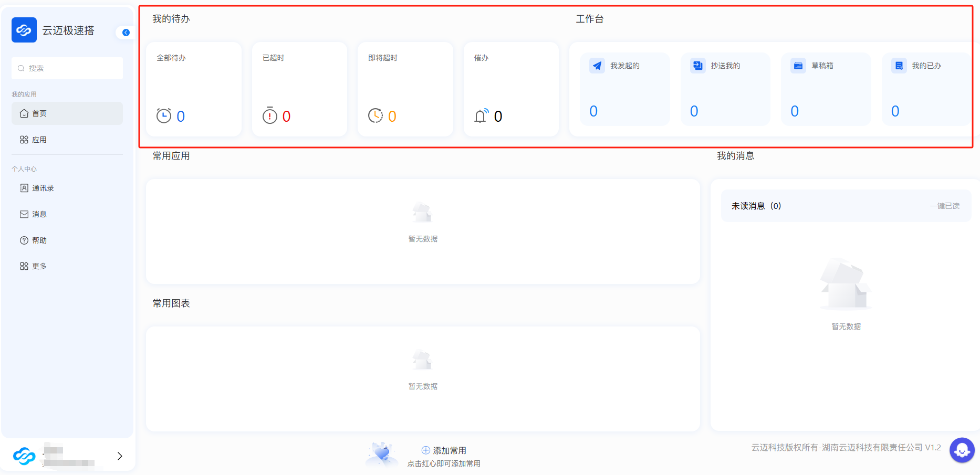Click the red timer icon in 已超时
This screenshot has width=980, height=475.
(270, 115)
